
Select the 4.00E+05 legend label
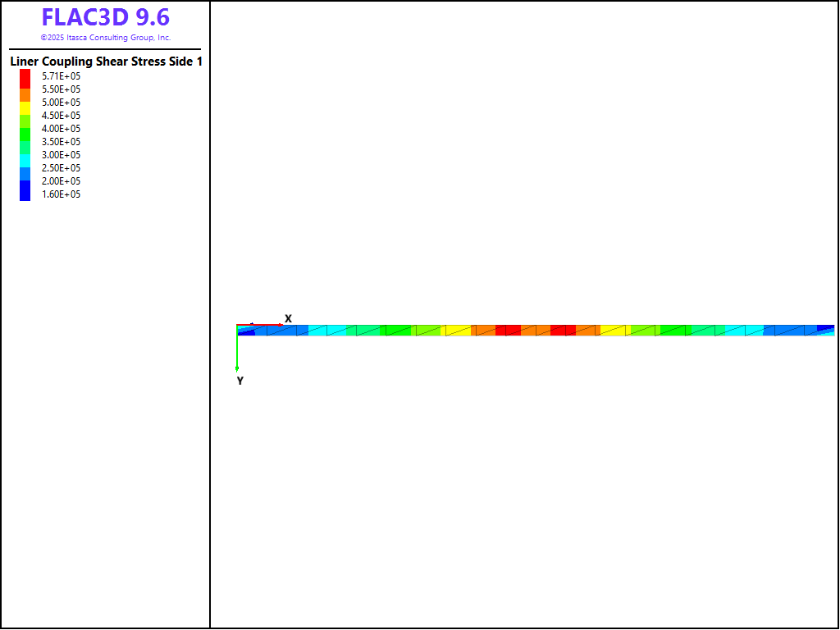pyautogui.click(x=62, y=129)
